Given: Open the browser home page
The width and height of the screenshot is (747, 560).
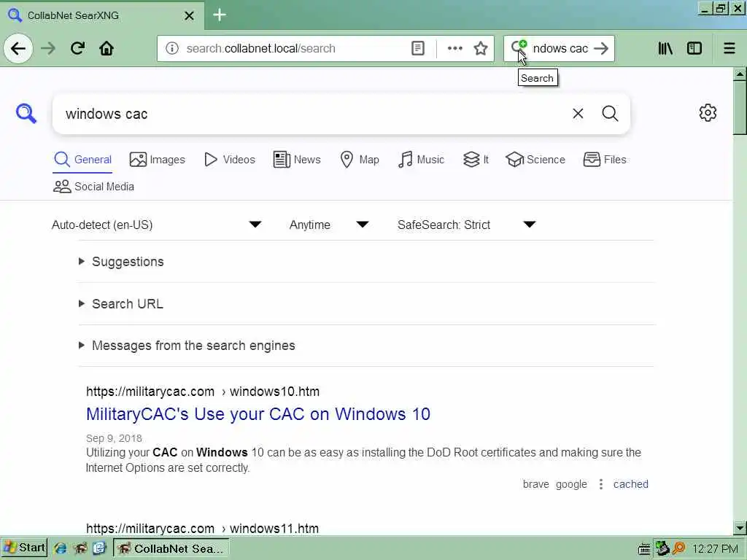Looking at the screenshot, I should (x=107, y=48).
